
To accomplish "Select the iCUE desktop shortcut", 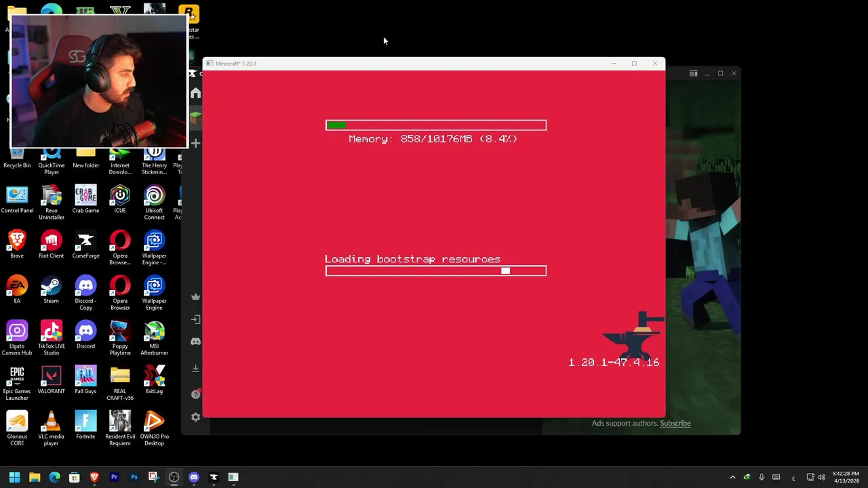I will [120, 199].
